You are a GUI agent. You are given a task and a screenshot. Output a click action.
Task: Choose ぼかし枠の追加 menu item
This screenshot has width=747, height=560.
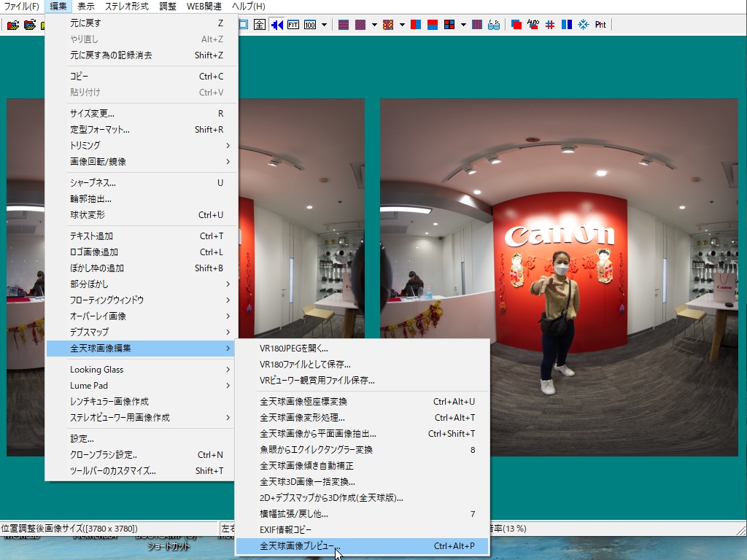click(x=142, y=268)
